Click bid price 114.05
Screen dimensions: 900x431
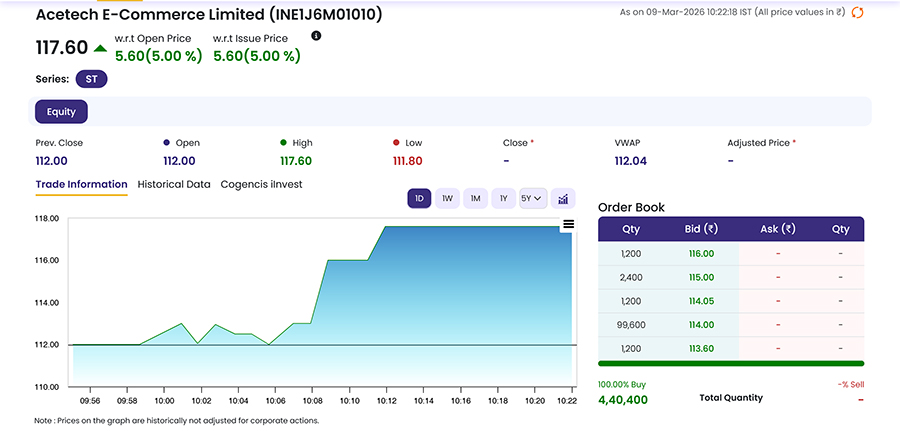(x=701, y=301)
